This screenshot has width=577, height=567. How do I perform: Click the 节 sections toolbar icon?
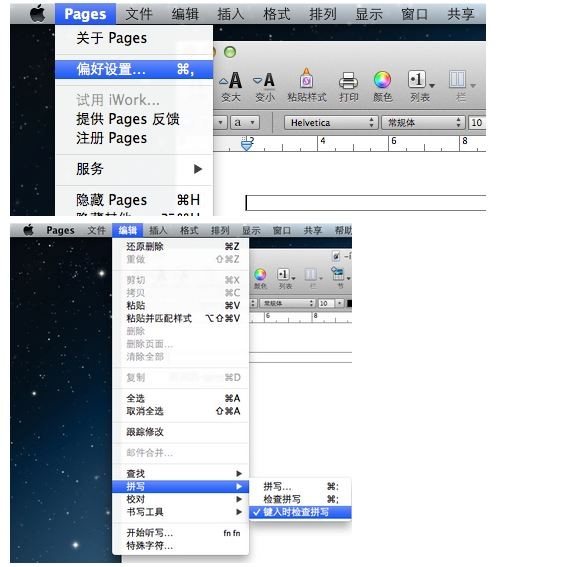(338, 274)
